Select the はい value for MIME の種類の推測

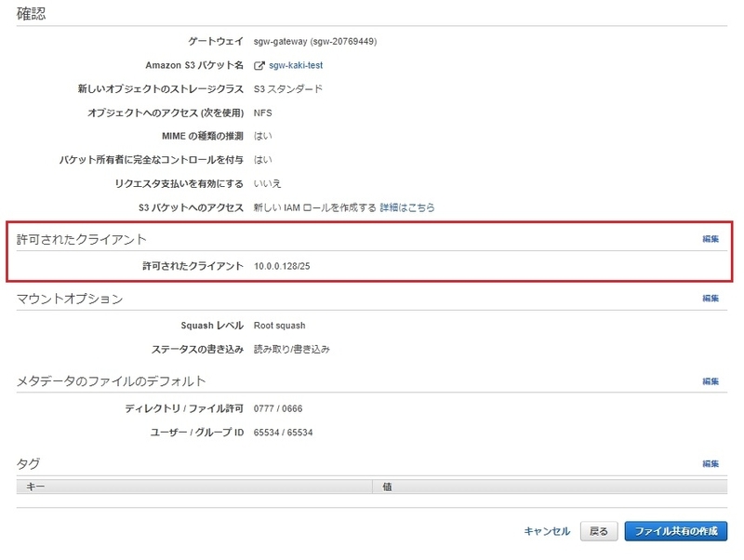(263, 136)
